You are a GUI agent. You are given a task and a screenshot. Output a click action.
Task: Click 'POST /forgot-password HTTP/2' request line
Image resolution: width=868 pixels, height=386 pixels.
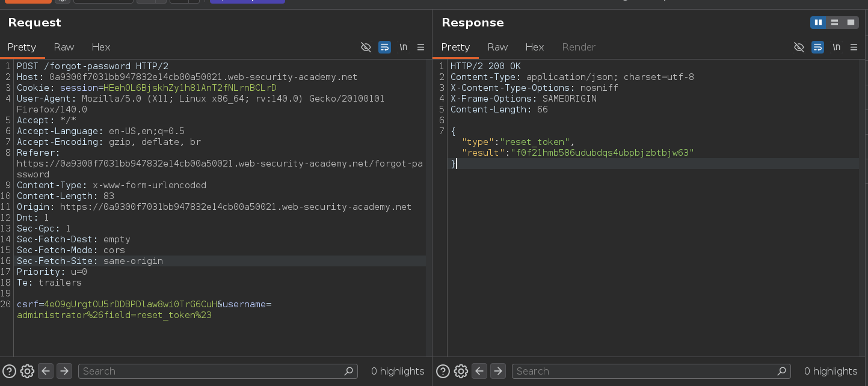[x=93, y=66]
